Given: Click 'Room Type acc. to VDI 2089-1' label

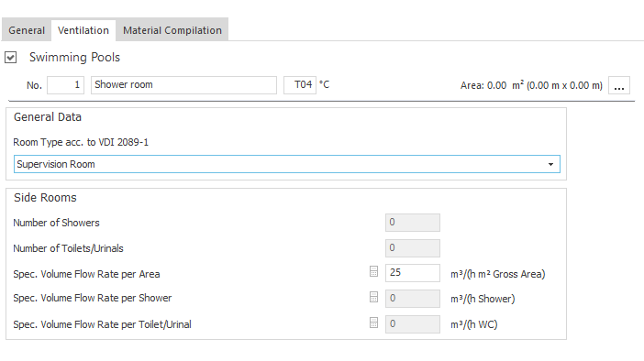Looking at the screenshot, I should click(x=81, y=142).
